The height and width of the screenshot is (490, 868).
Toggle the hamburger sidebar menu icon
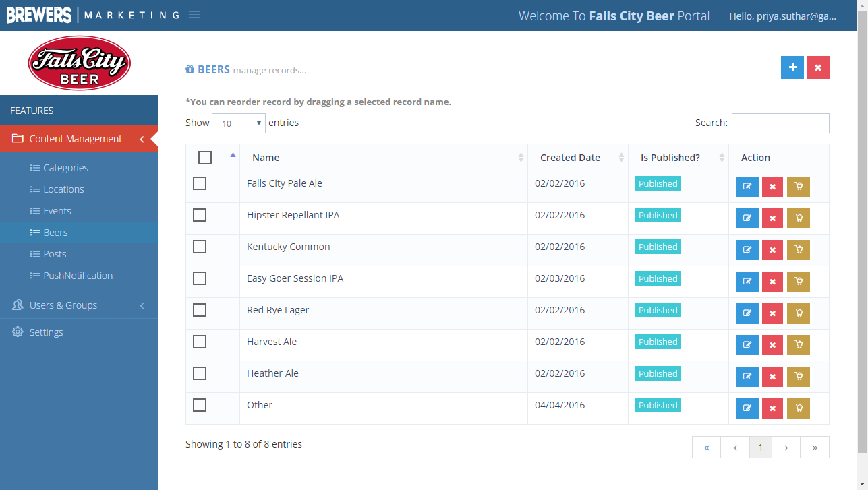pos(194,16)
